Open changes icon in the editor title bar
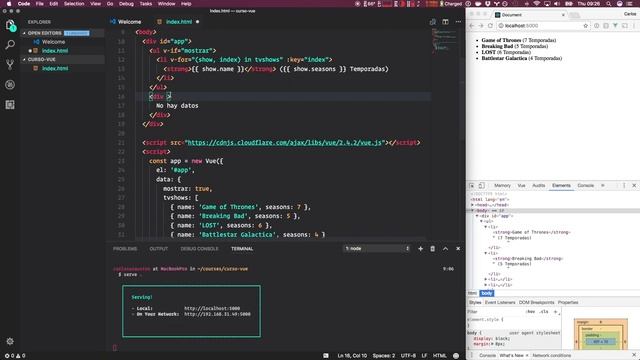640x360 pixels. coord(433,22)
